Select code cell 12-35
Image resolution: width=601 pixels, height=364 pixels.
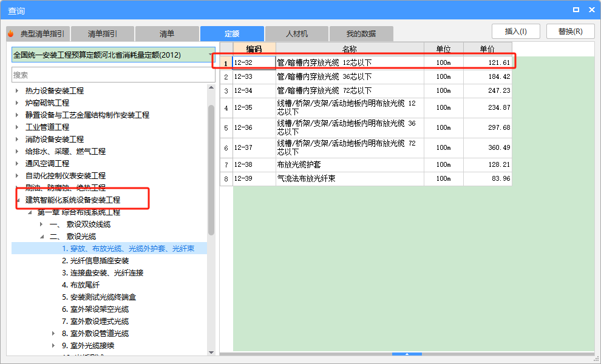coord(254,107)
